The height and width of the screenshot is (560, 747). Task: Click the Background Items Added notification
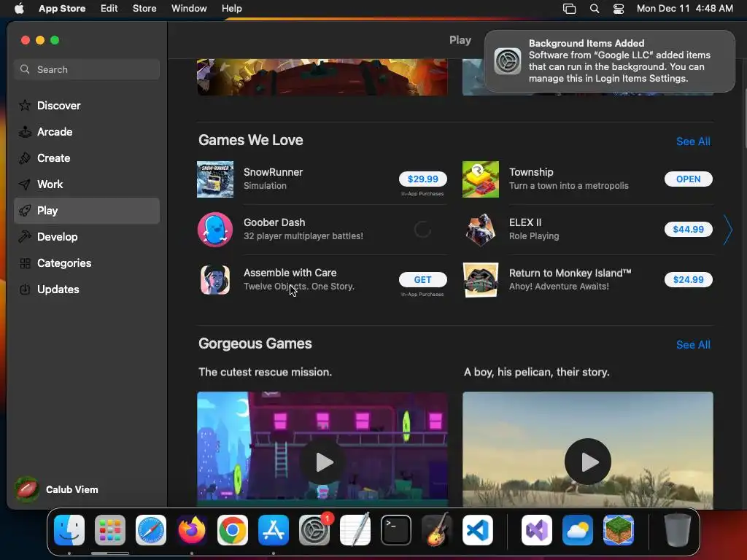(x=609, y=61)
